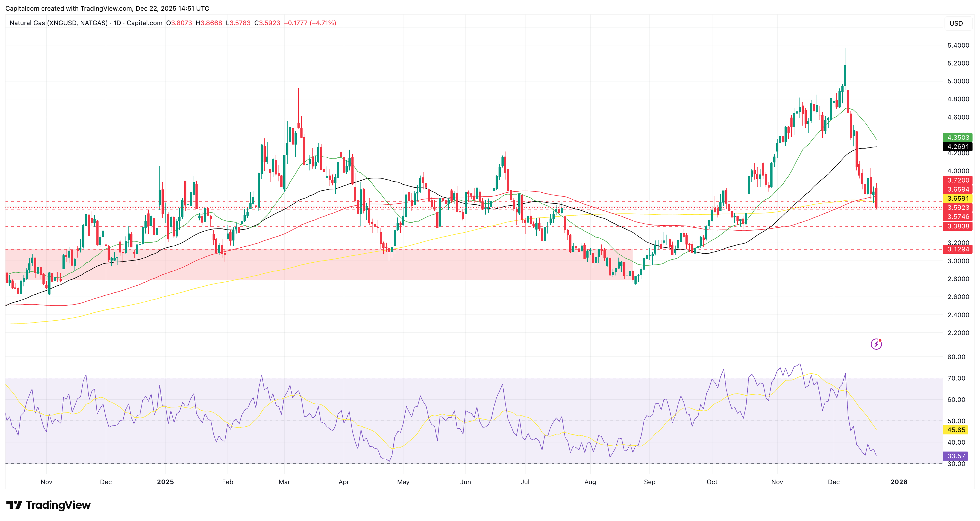Screen dimensions: 980x521
Task: Click the 3.7200 red resistance label
Action: (958, 180)
